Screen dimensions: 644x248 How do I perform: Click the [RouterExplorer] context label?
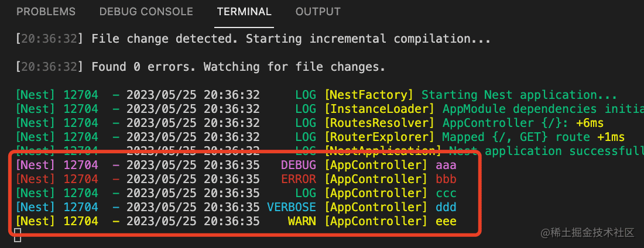coord(380,137)
